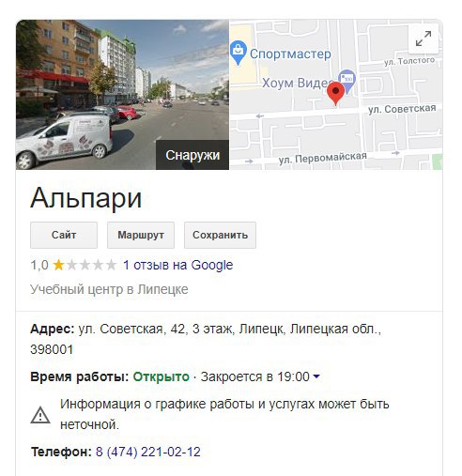The height and width of the screenshot is (476, 462).
Task: Expand the map with fullscreen arrows icon
Action: (x=423, y=38)
